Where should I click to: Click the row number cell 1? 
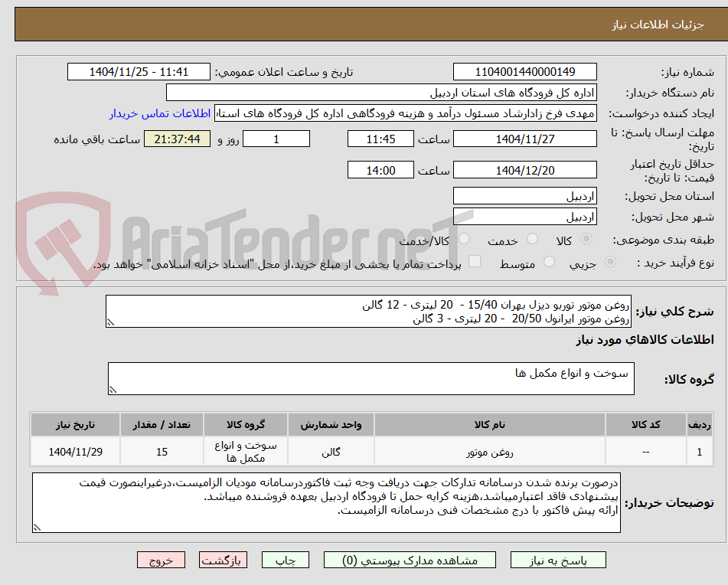coord(699,452)
